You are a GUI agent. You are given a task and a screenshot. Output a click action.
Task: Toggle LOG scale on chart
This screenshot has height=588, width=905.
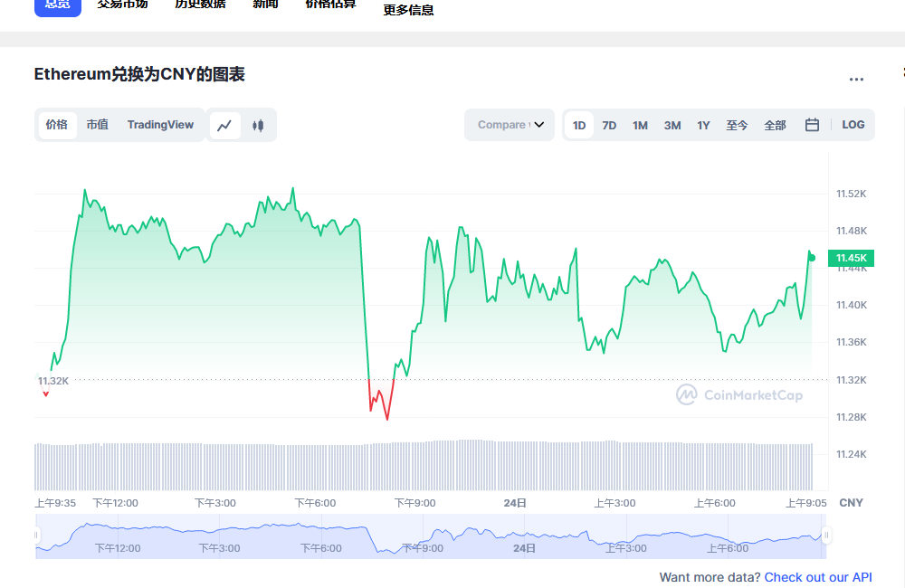(x=853, y=125)
